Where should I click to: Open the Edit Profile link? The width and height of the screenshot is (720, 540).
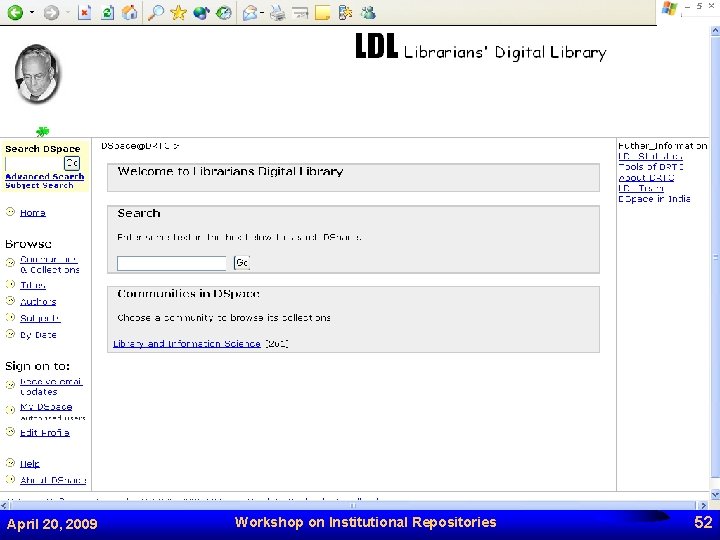pos(45,433)
